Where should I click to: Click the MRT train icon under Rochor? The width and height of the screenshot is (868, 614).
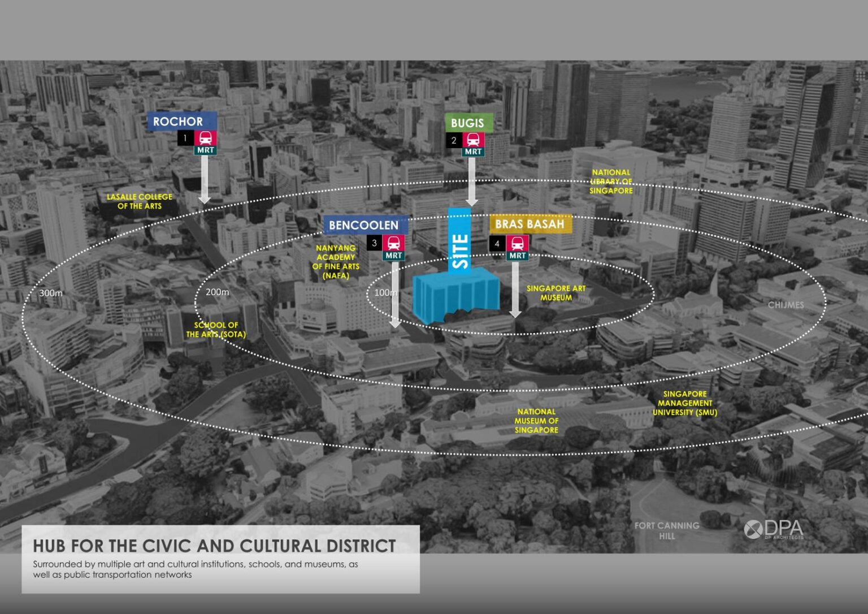pyautogui.click(x=206, y=138)
